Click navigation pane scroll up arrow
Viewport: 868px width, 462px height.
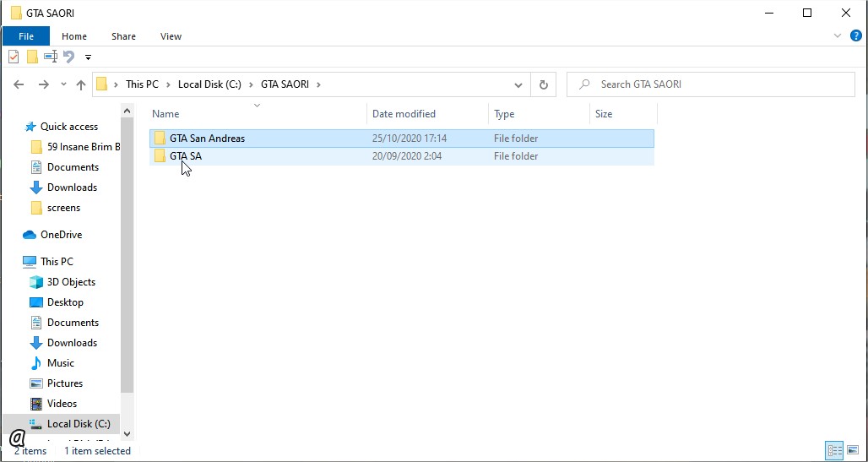click(127, 111)
